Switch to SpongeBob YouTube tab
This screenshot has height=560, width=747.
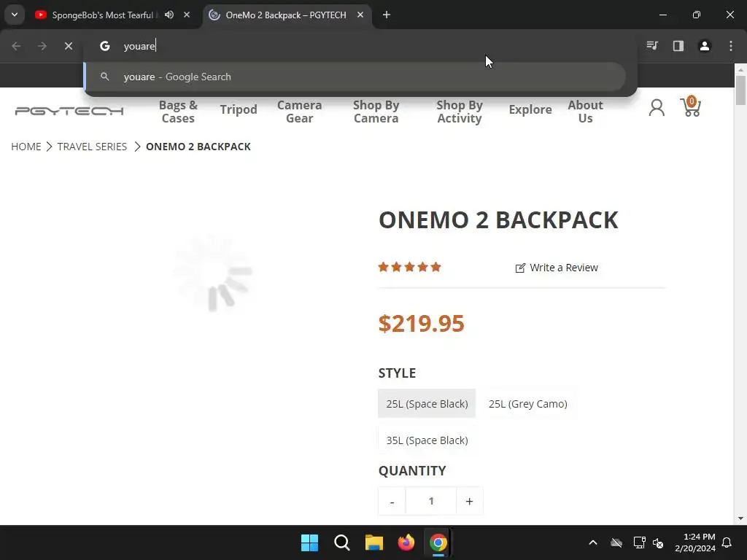(102, 15)
